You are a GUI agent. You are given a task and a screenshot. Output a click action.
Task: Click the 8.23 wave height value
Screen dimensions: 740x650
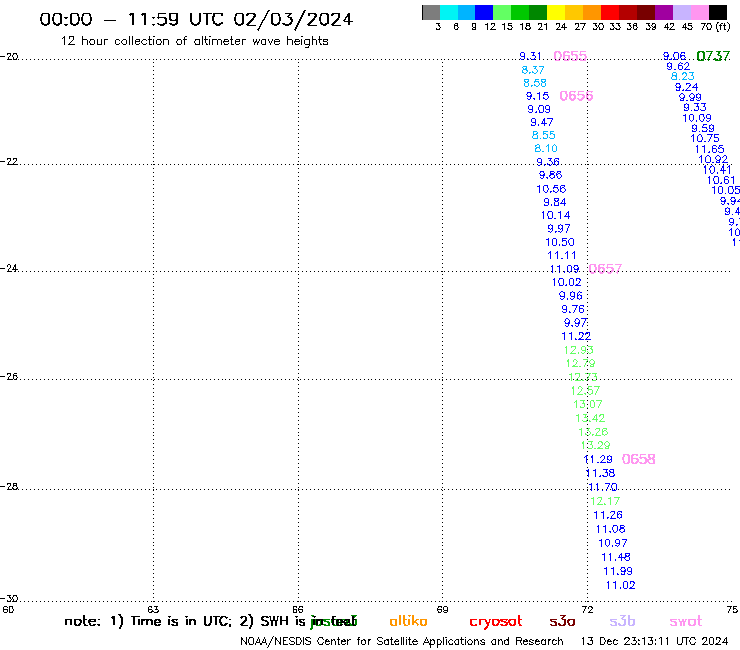click(682, 76)
